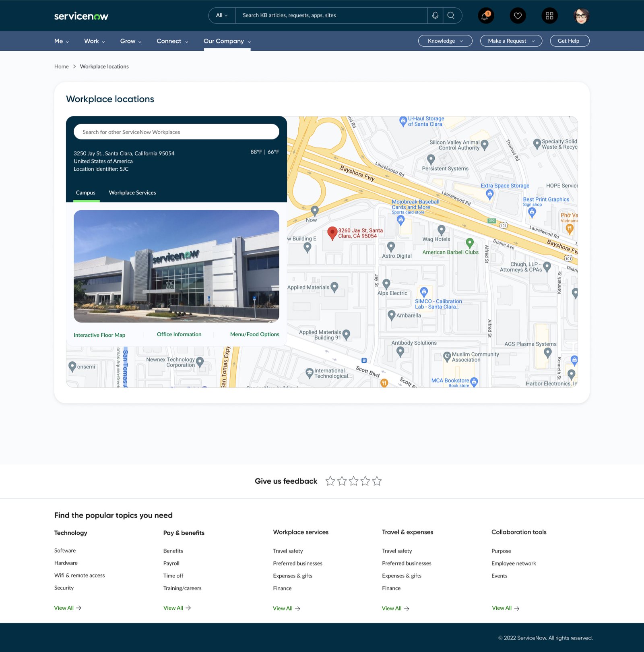Image resolution: width=644 pixels, height=652 pixels.
Task: Open the favorites heart icon
Action: point(518,16)
